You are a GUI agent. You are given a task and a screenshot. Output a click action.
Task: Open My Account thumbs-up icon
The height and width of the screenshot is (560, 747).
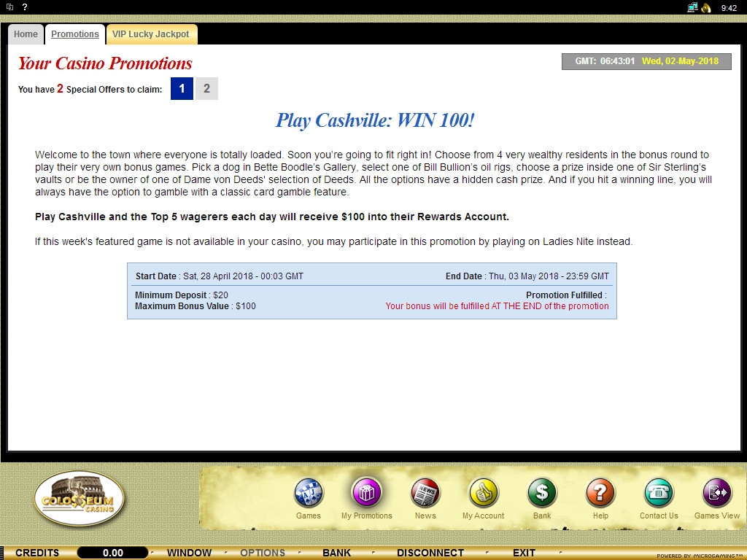[483, 494]
